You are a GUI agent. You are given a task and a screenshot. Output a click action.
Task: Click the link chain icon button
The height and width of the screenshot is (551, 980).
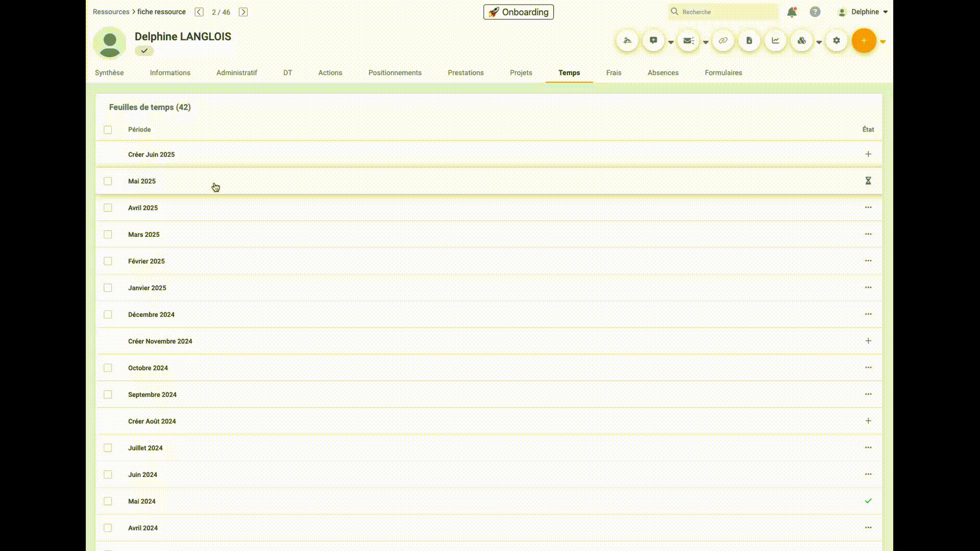[723, 41]
